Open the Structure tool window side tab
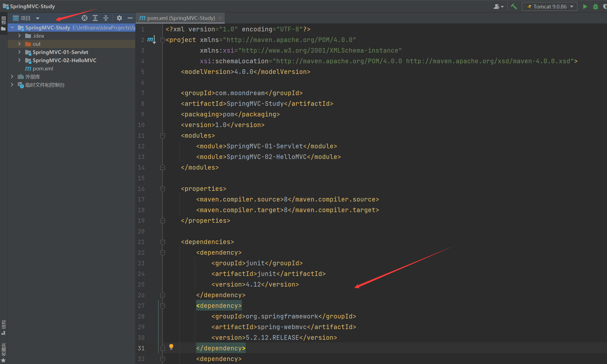 pos(4,327)
